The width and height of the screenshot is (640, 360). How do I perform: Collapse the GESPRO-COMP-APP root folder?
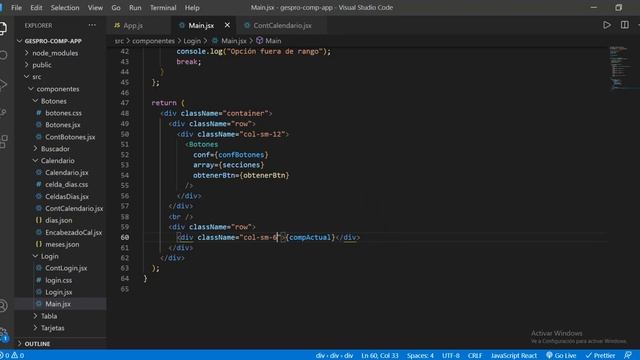click(60, 41)
